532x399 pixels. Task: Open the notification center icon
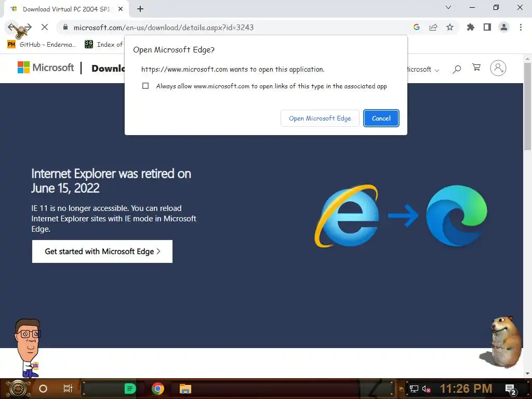click(511, 390)
